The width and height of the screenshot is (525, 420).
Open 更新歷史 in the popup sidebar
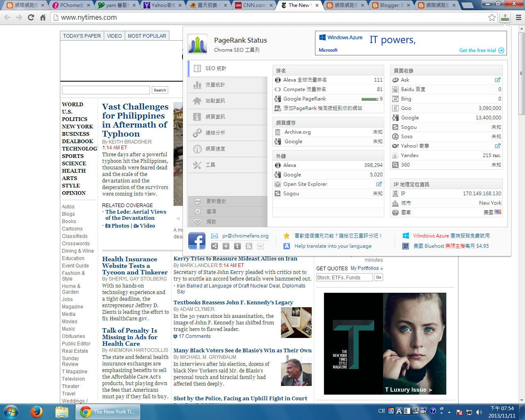click(228, 201)
